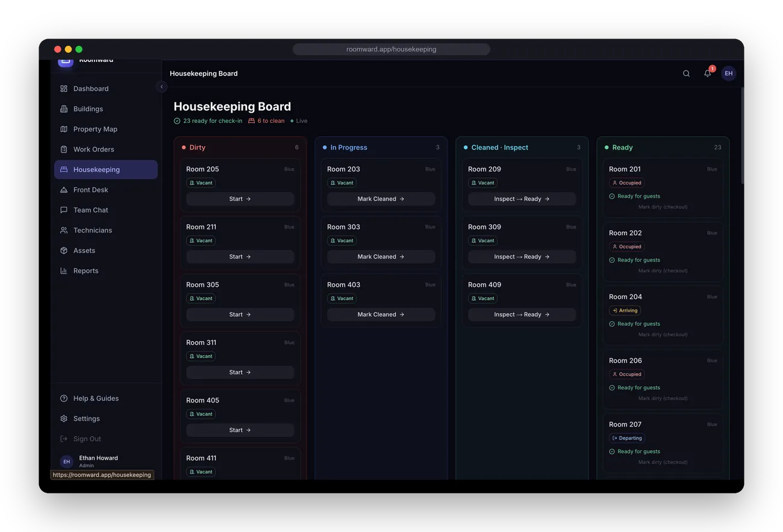Click the Roomward logo icon

tap(66, 63)
